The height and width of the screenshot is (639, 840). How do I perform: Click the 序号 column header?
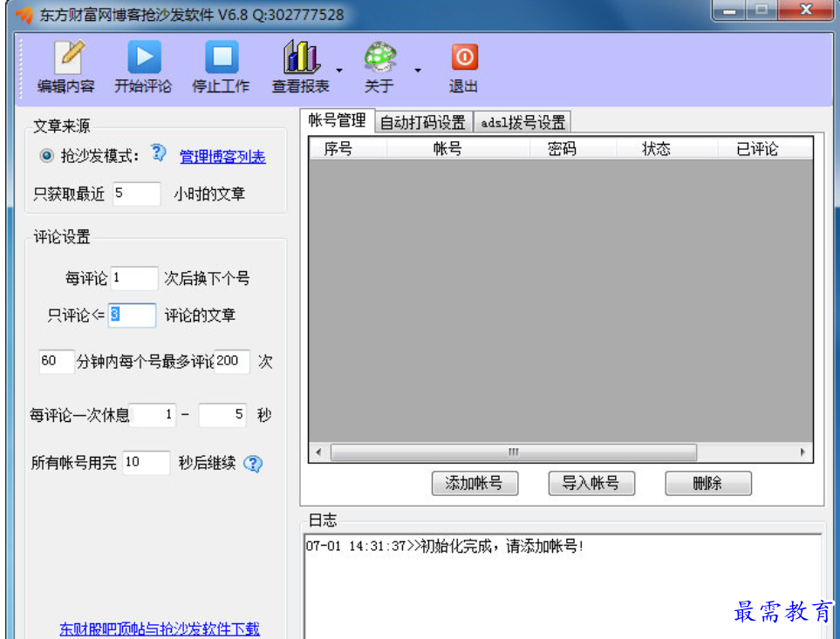pos(348,148)
